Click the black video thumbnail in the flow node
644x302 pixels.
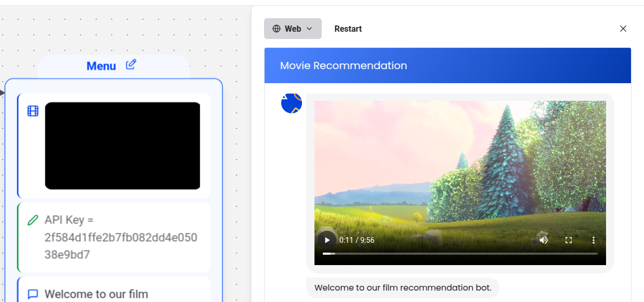122,146
